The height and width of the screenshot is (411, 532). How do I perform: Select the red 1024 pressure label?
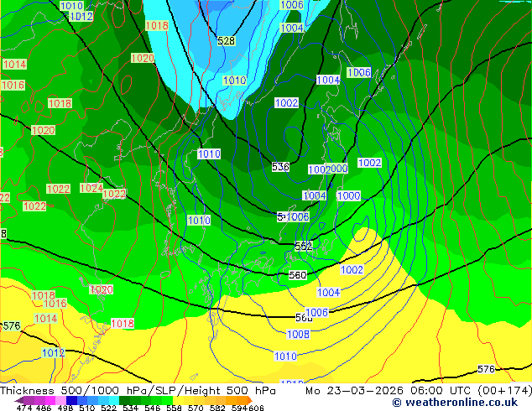91,188
